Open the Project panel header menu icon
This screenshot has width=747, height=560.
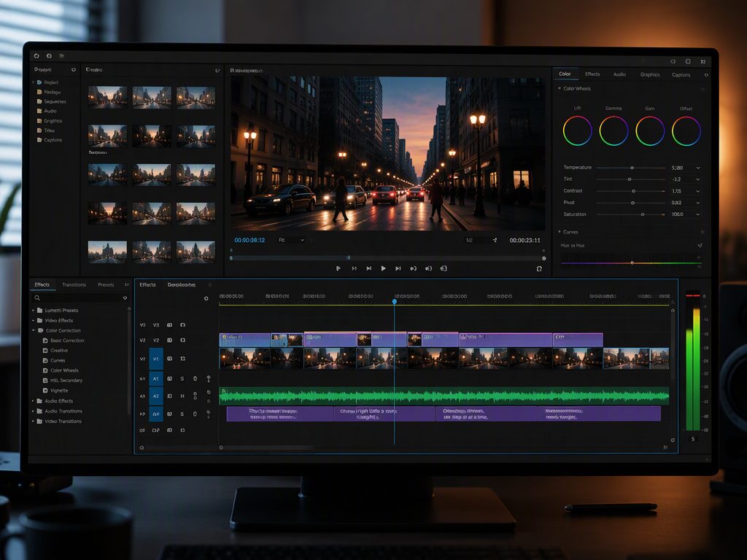point(74,69)
